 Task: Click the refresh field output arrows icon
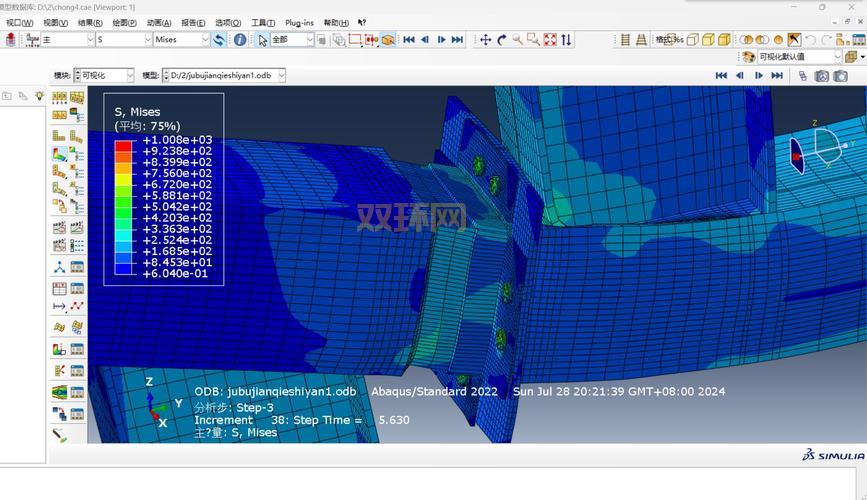[x=219, y=40]
